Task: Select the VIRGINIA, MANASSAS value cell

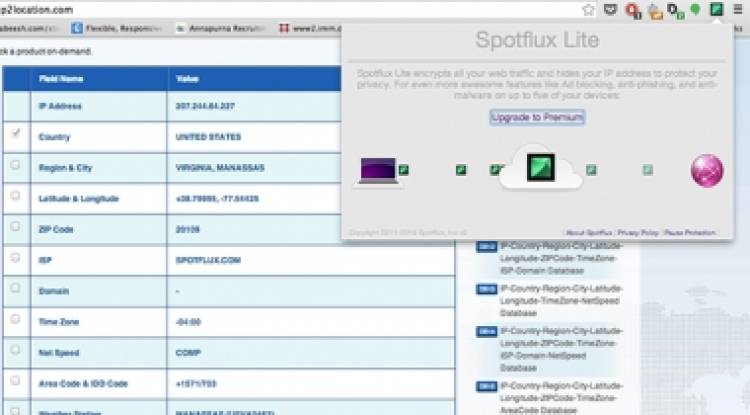Action: point(220,168)
